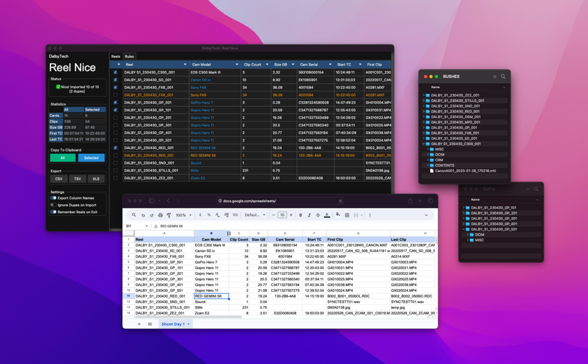Image resolution: width=588 pixels, height=364 pixels.
Task: Open the 123 number format options
Action: 235,215
